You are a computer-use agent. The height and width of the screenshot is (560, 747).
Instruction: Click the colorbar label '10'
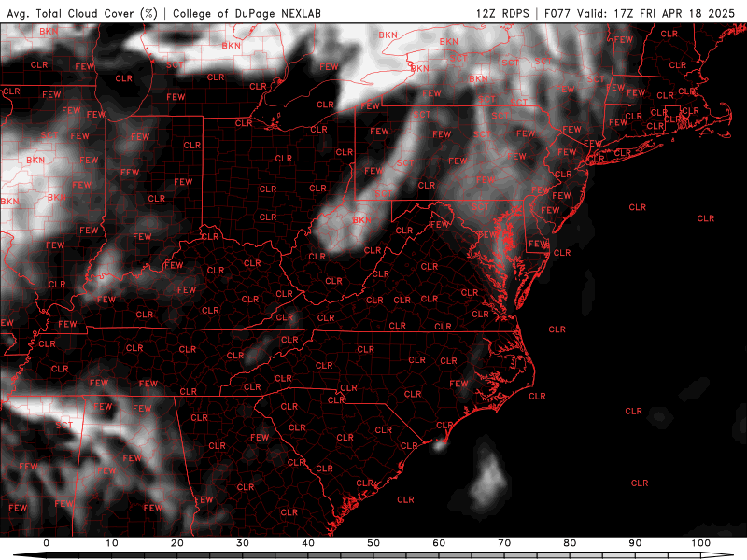[111, 543]
